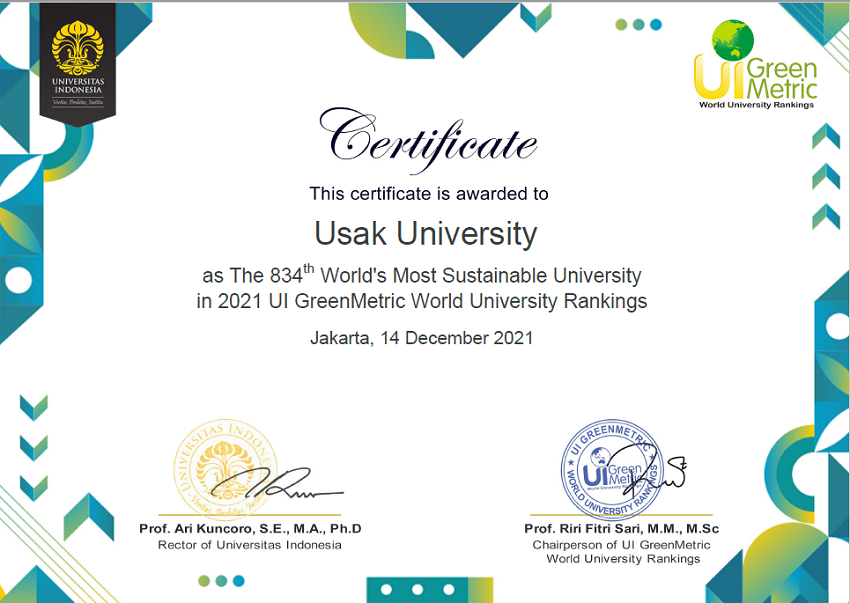Click the text 'This certificate is awarded to'
This screenshot has width=850, height=603.
click(x=428, y=194)
